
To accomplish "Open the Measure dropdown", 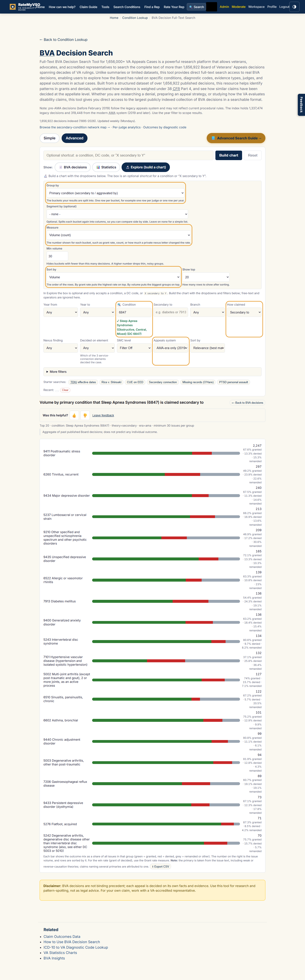I will coord(119,235).
